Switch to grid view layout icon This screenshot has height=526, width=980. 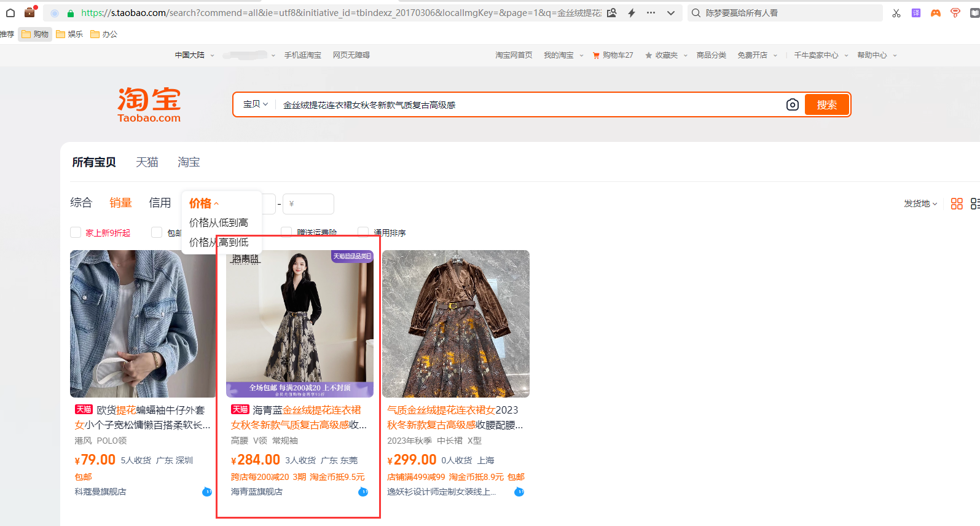click(956, 204)
